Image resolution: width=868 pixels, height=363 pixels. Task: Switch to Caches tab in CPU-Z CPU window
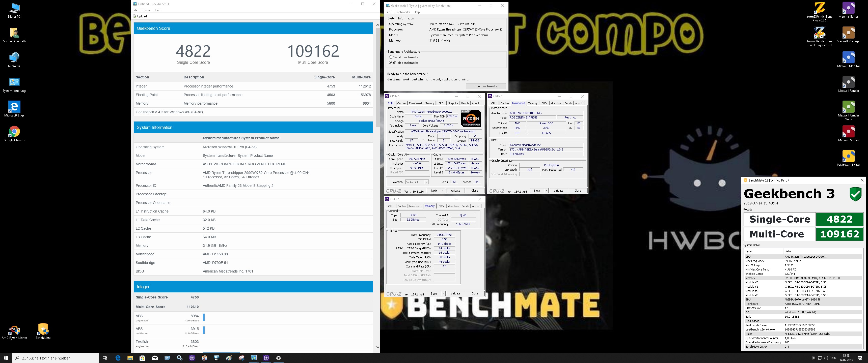coord(402,103)
